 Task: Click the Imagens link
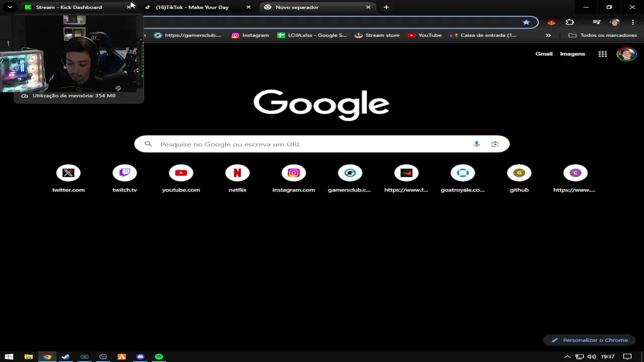click(x=573, y=54)
